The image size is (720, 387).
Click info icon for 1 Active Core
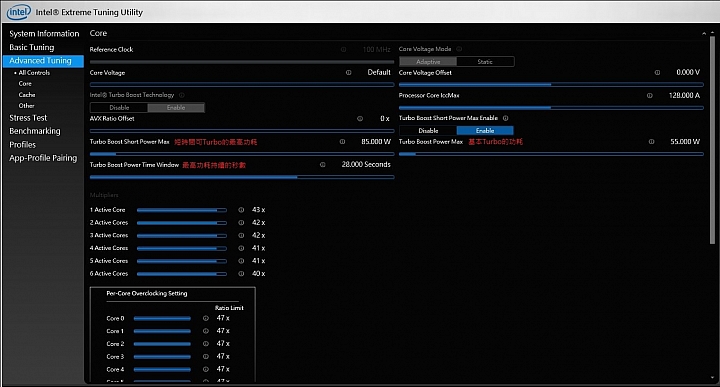tap(241, 210)
